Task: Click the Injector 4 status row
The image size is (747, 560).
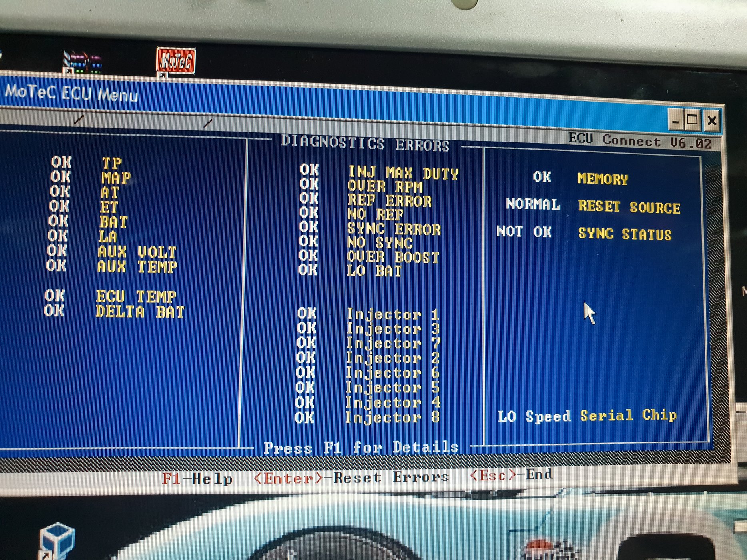Action: 367,402
